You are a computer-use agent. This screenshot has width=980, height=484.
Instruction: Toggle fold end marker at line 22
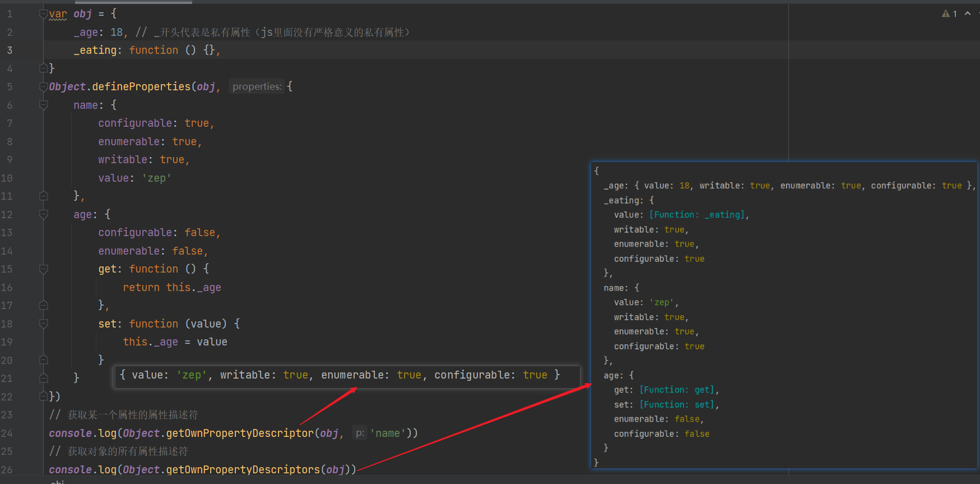(x=44, y=397)
